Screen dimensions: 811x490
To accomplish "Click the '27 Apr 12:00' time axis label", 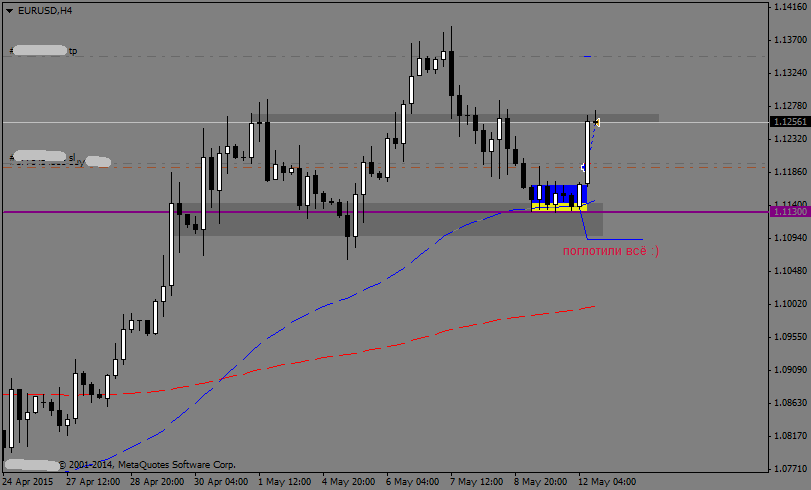I will 93,482.
